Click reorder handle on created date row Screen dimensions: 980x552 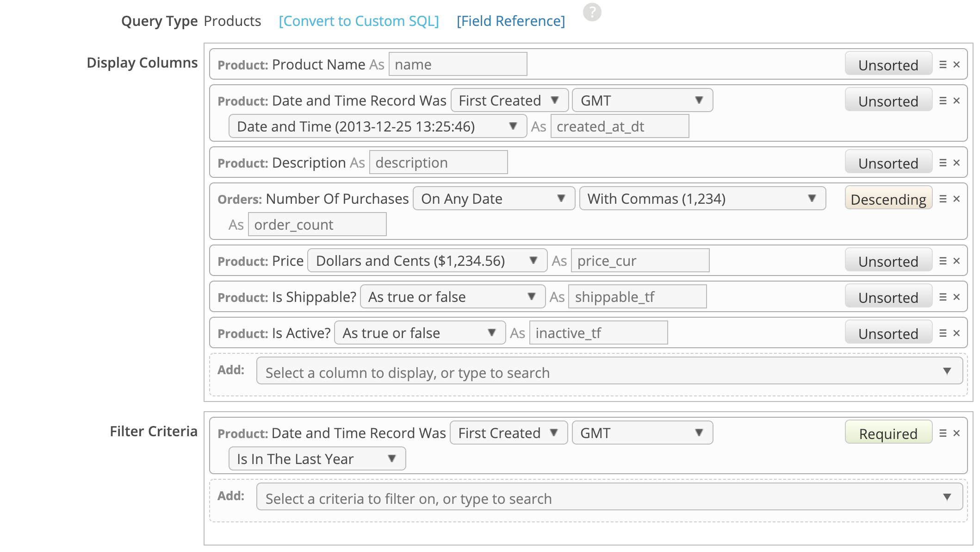(x=943, y=100)
